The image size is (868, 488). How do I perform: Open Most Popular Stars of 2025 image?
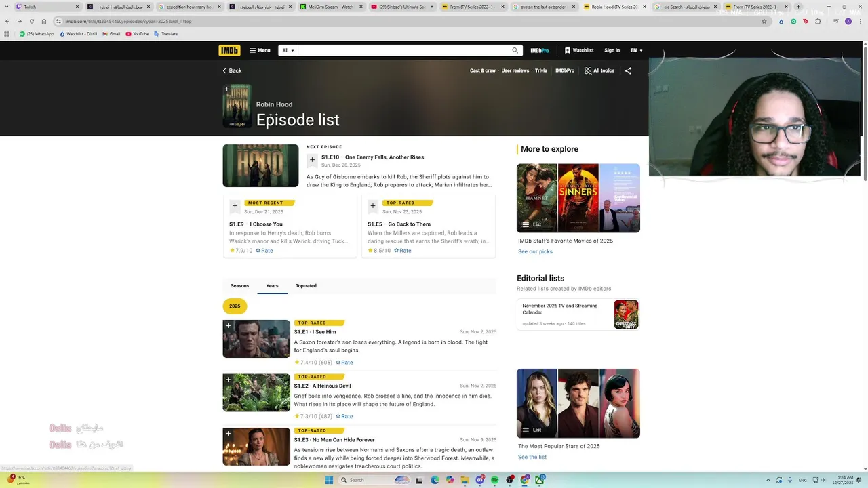[578, 403]
